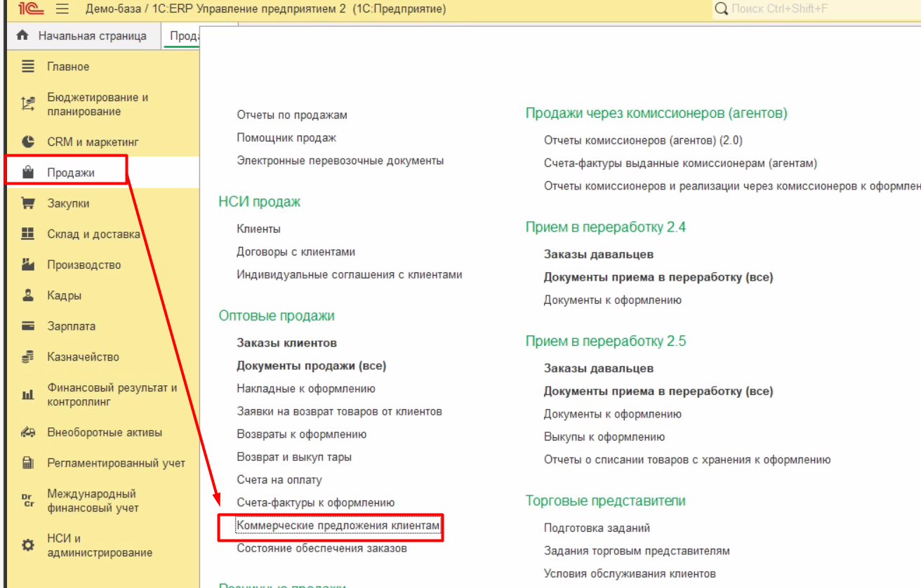
Task: Click the Закупки shopping cart icon
Action: (28, 203)
